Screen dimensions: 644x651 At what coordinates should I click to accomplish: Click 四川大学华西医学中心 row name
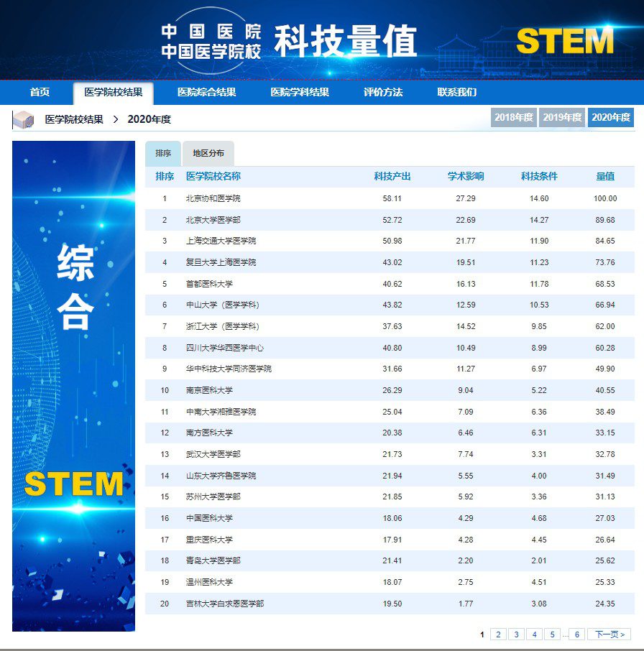click(x=225, y=348)
